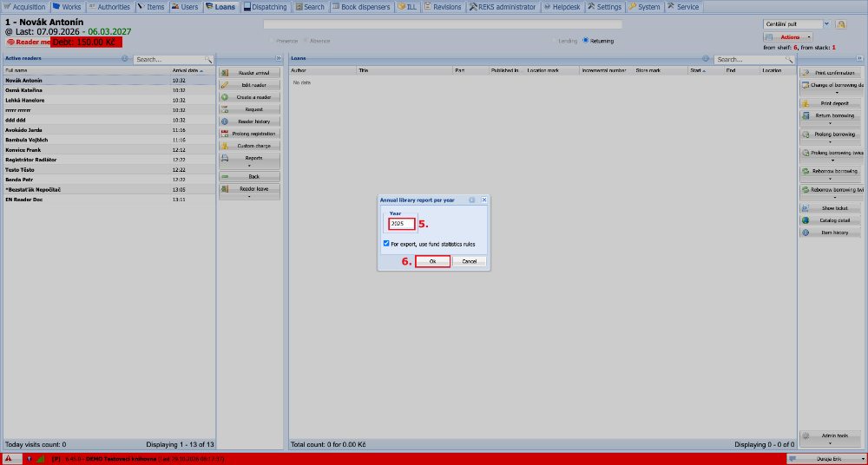Open the Admin tools dropdown

pos(831,439)
